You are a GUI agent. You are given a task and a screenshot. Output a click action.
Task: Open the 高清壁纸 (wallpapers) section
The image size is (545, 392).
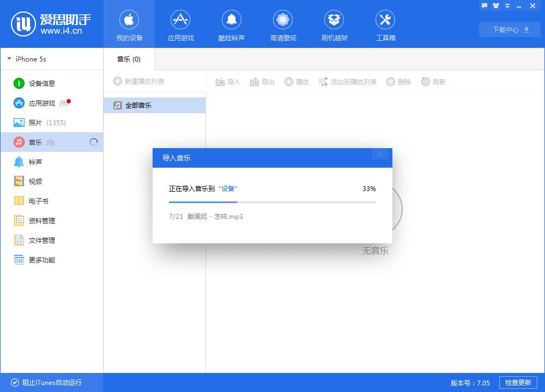283,24
